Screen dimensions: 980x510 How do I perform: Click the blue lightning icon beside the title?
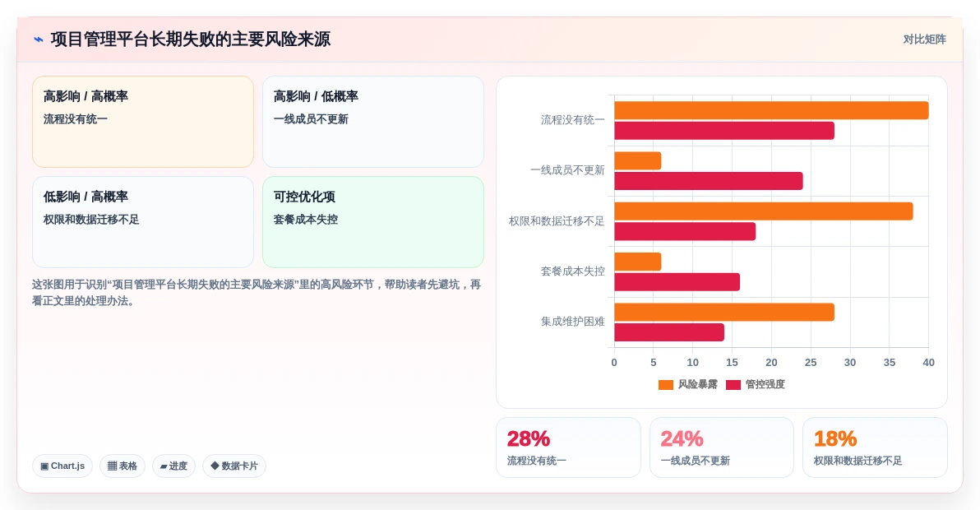pos(39,39)
